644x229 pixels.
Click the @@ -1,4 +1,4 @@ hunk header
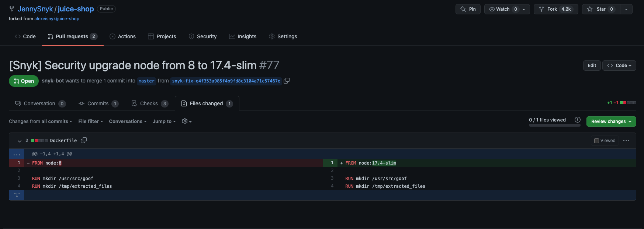(52, 154)
